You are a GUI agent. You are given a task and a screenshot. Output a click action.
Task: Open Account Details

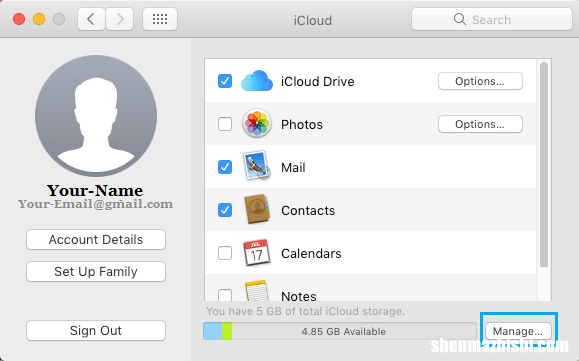(x=96, y=240)
